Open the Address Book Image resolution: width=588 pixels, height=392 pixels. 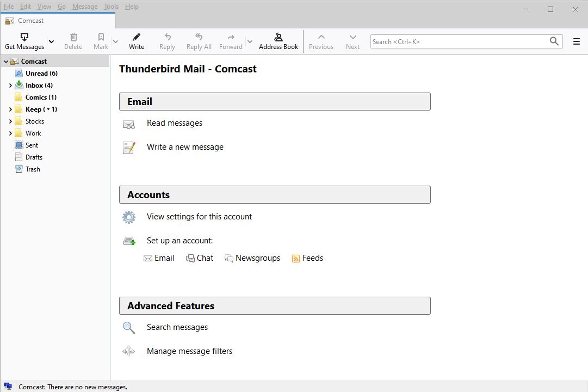[x=278, y=41]
